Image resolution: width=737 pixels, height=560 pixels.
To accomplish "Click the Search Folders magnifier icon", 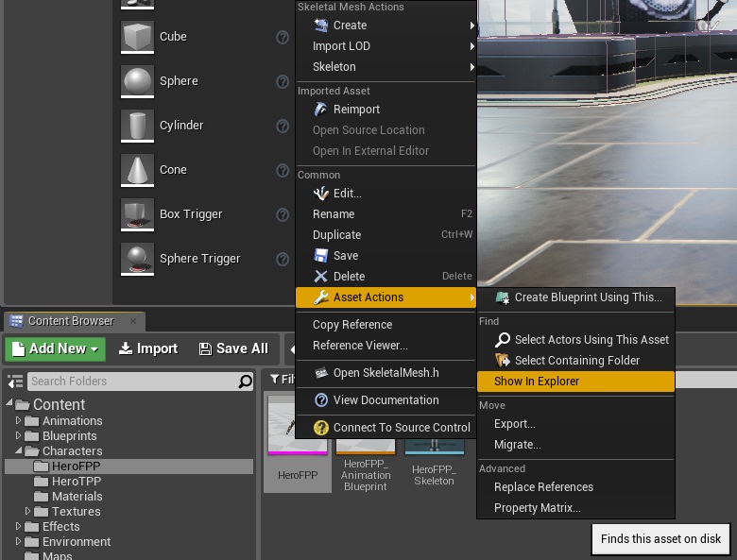I will point(246,382).
